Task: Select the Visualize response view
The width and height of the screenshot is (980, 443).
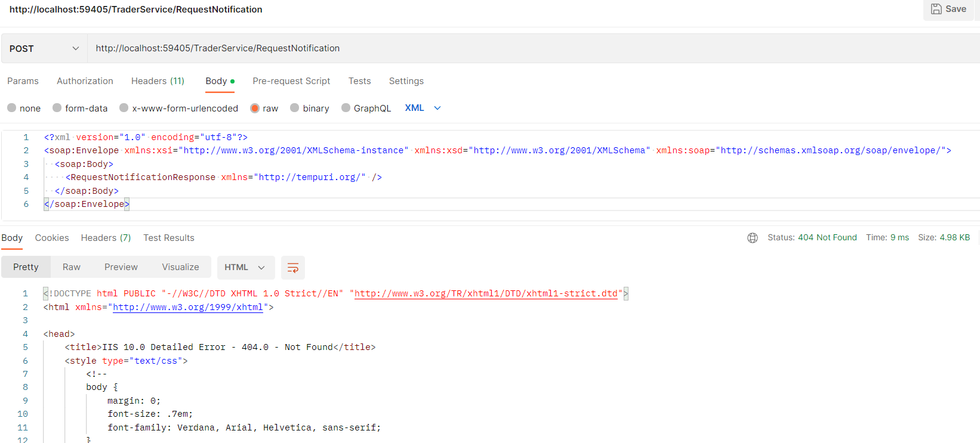Action: coord(180,267)
